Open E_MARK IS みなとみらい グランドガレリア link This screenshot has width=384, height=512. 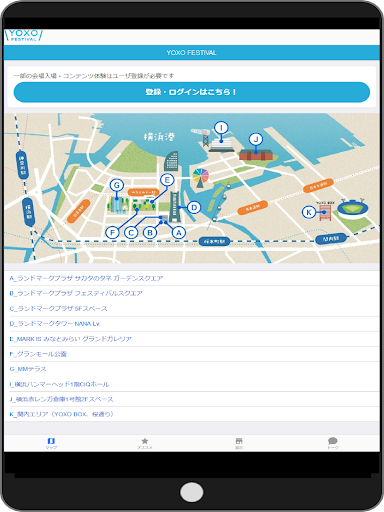coord(192,339)
